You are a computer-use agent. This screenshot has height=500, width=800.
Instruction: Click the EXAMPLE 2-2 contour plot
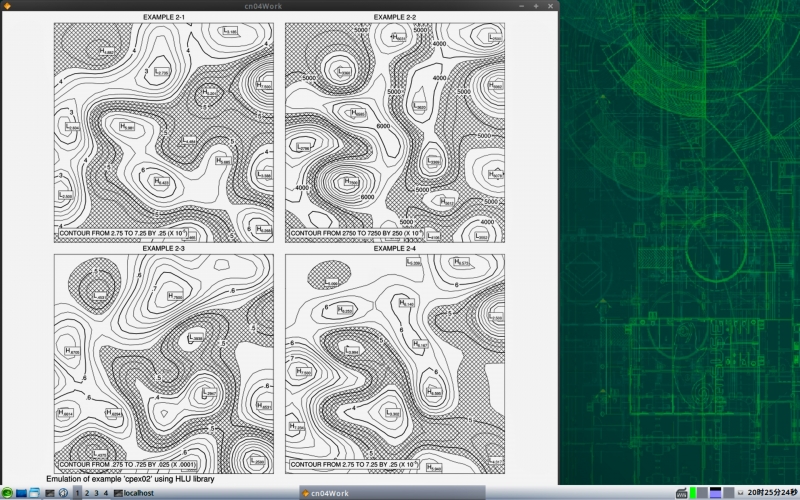coord(394,131)
